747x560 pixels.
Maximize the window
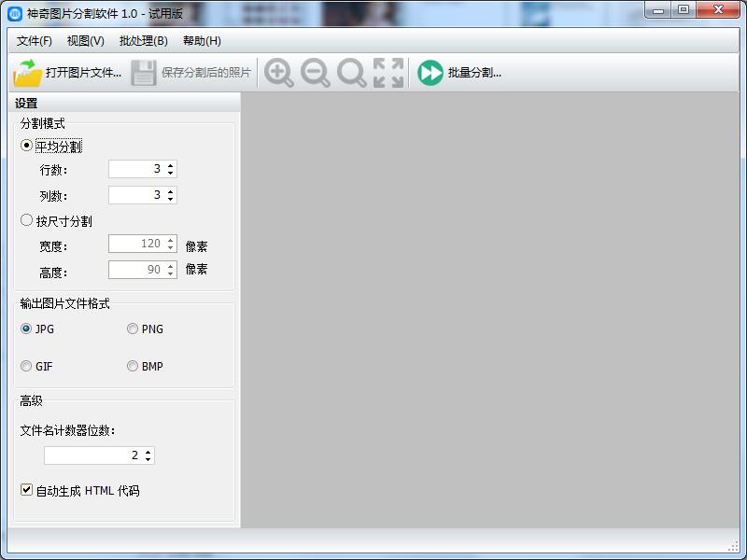(684, 10)
